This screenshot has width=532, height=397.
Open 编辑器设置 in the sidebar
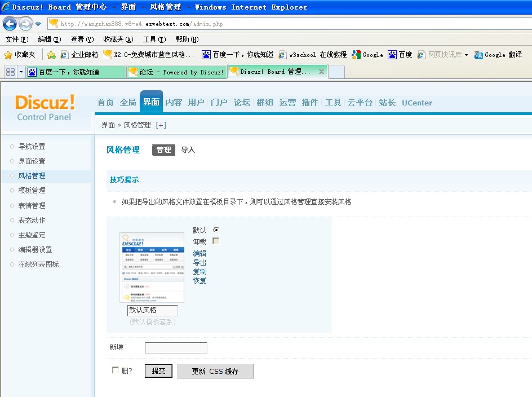click(x=35, y=250)
